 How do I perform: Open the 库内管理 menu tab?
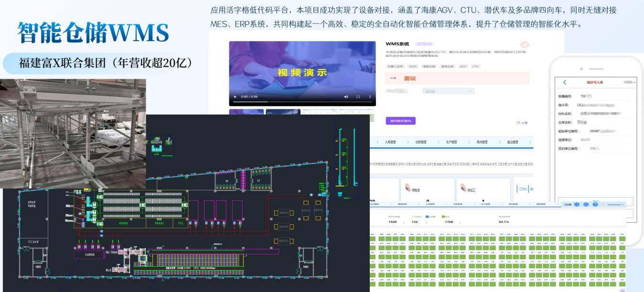[482, 142]
